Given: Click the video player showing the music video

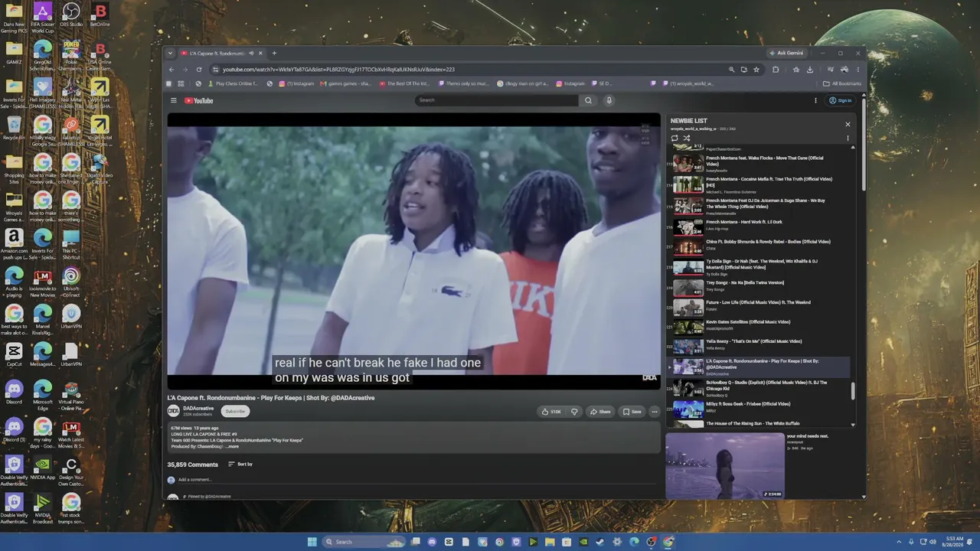Looking at the screenshot, I should (x=413, y=251).
